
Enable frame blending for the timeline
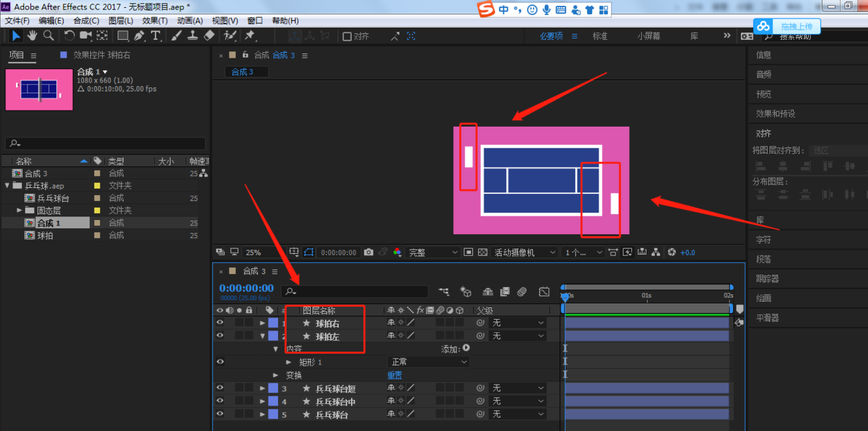tap(505, 291)
